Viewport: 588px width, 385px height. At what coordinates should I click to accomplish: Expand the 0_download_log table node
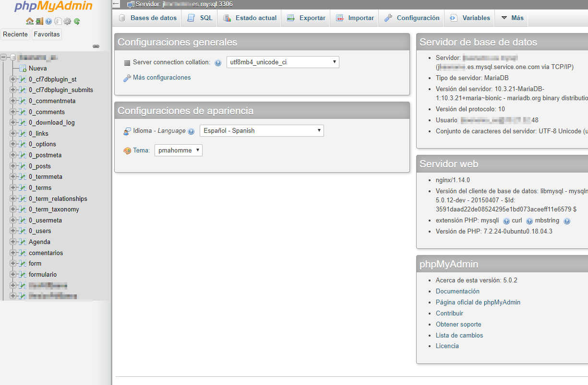[x=13, y=122]
